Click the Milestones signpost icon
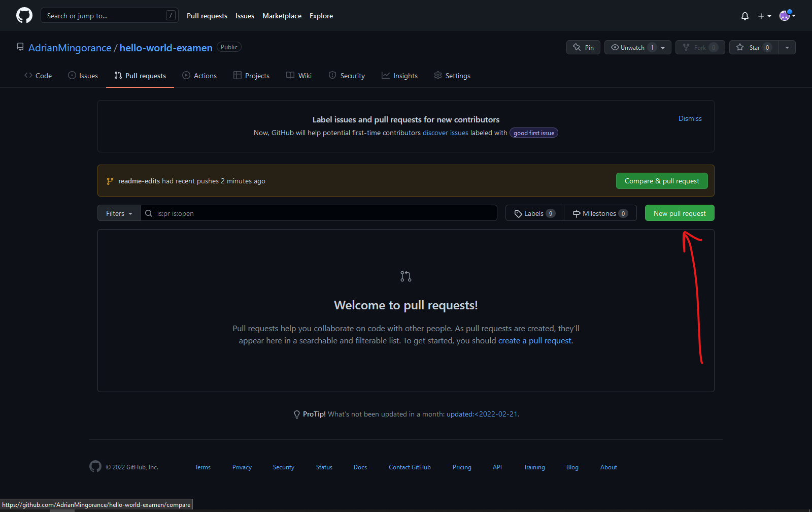This screenshot has height=512, width=812. [x=578, y=213]
